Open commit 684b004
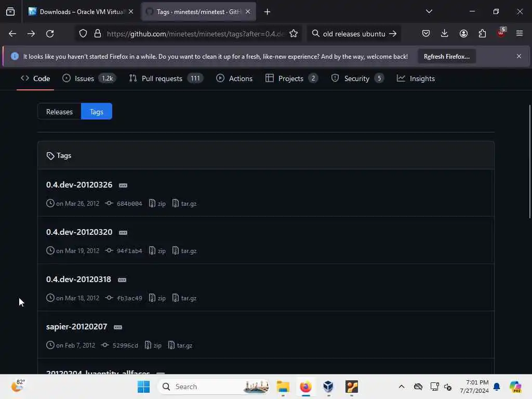Screen dimensions: 532x399 pyautogui.click(x=129, y=204)
